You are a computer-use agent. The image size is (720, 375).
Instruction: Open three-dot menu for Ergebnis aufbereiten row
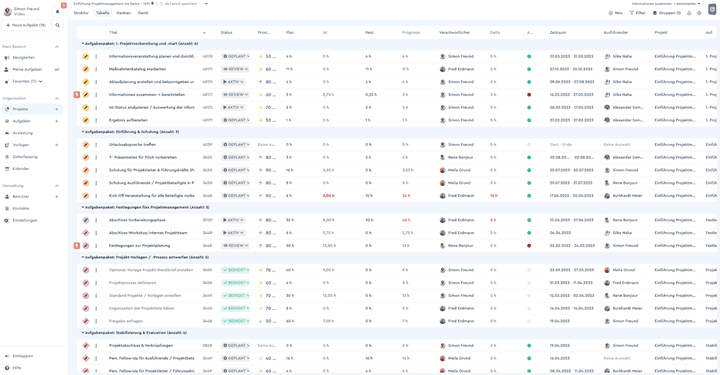pos(96,120)
